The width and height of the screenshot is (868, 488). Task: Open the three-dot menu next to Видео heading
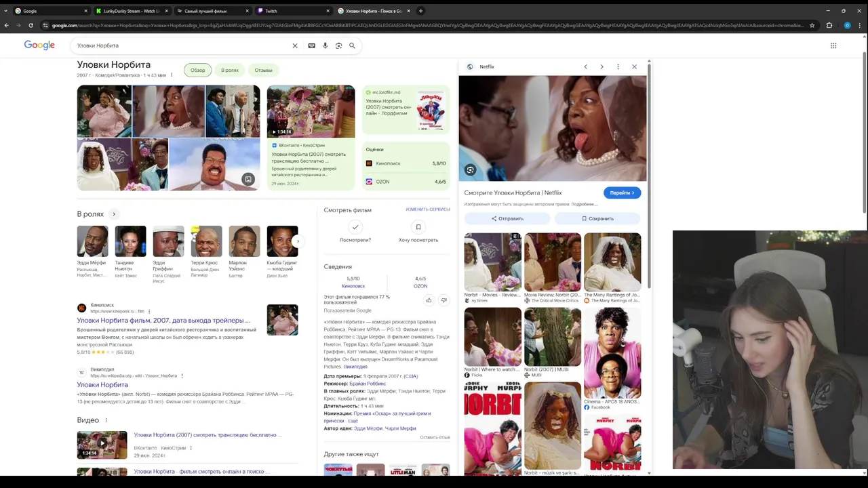[106, 420]
